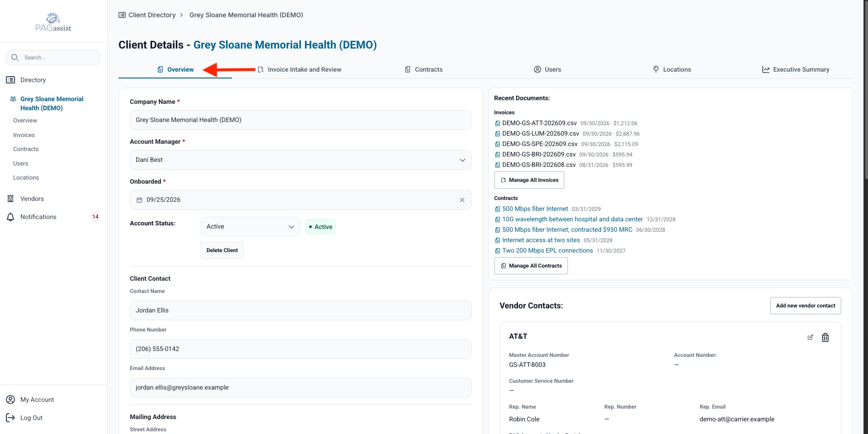This screenshot has height=434, width=868.
Task: Click the Contact Name field Jordan Ellis
Action: pos(301,311)
